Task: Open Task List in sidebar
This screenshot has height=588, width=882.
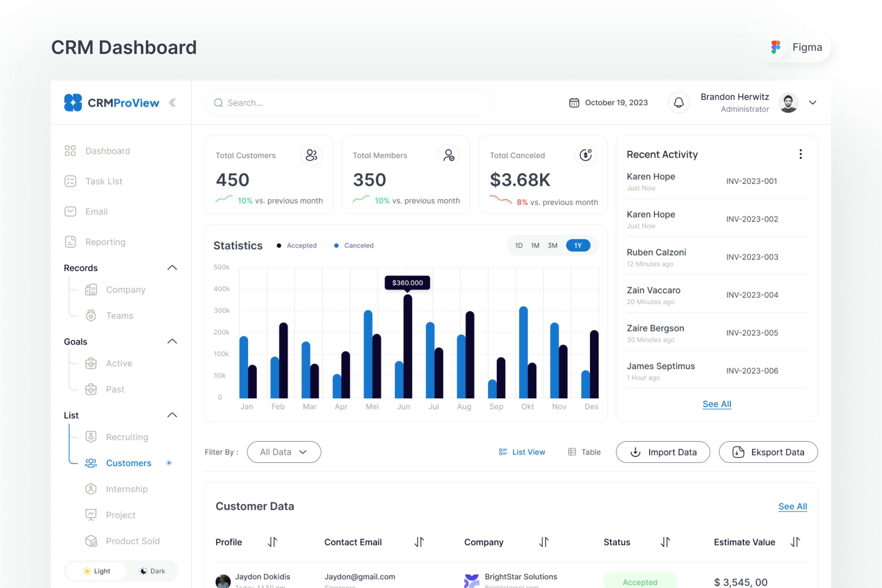Action: (x=93, y=181)
